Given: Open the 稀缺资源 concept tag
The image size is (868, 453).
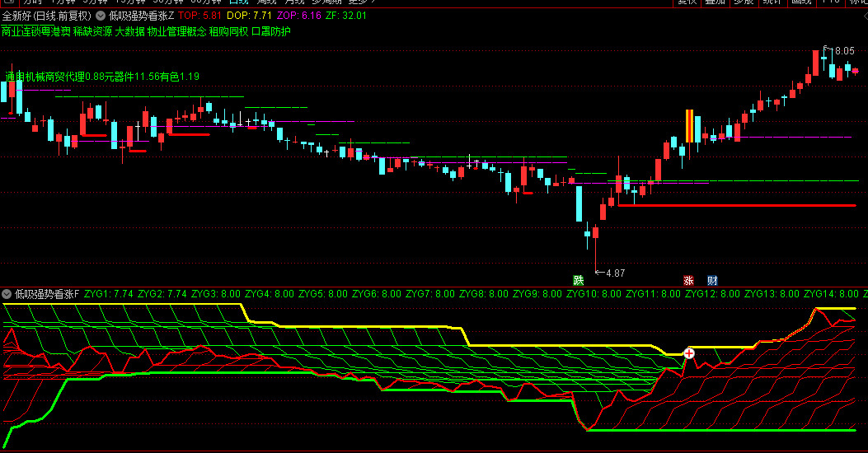Looking at the screenshot, I should pos(92,31).
